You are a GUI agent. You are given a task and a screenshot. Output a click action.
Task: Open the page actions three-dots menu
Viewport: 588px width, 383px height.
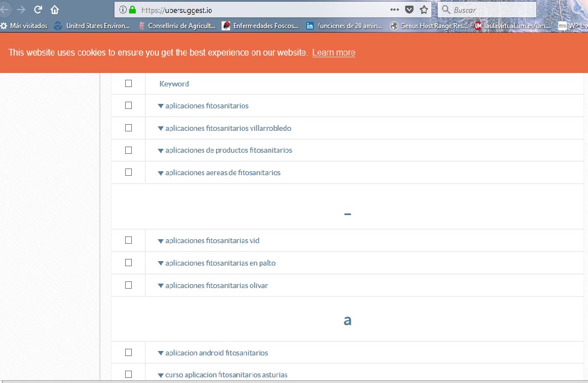394,10
